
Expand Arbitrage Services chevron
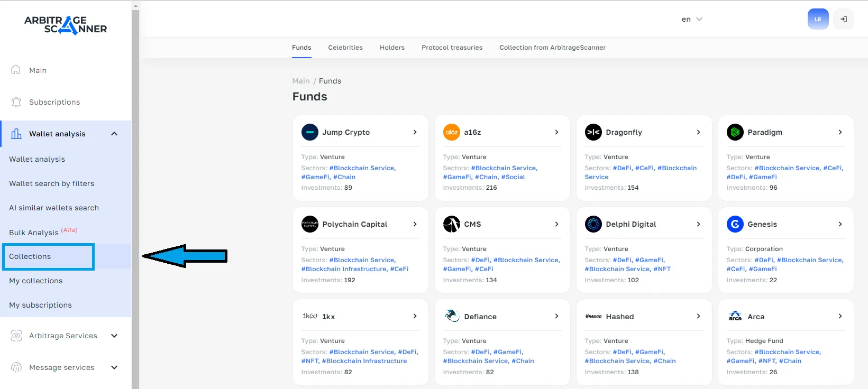(114, 336)
